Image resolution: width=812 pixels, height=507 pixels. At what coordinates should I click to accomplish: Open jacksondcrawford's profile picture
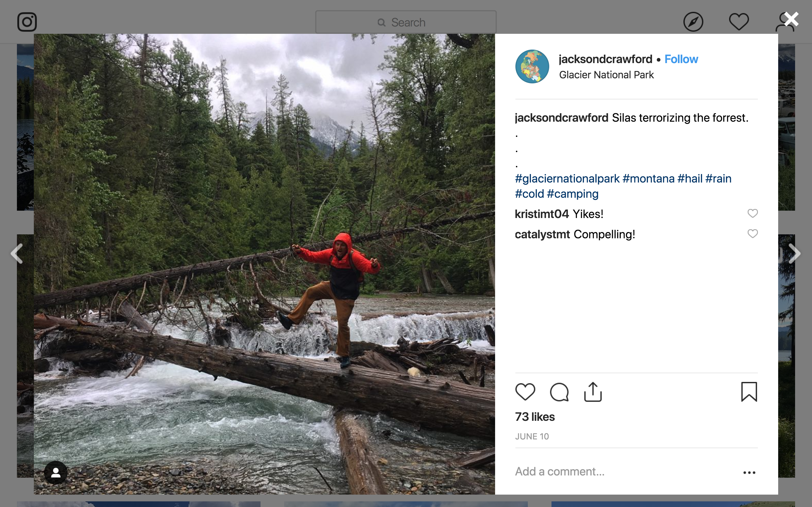pyautogui.click(x=532, y=66)
